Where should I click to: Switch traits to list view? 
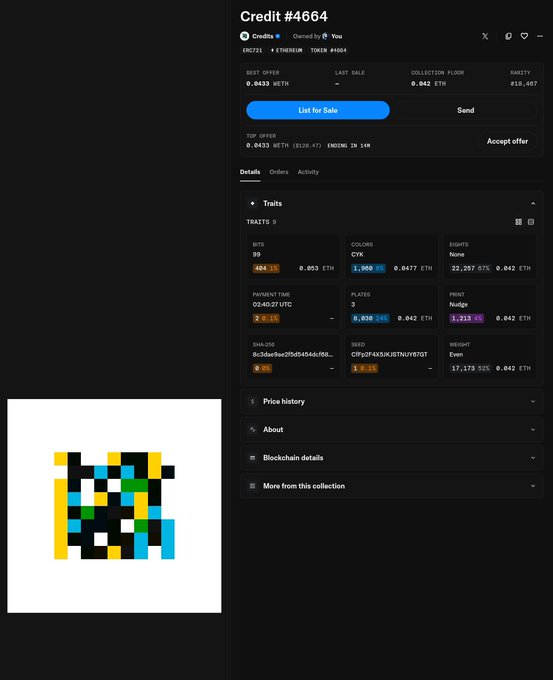[531, 222]
